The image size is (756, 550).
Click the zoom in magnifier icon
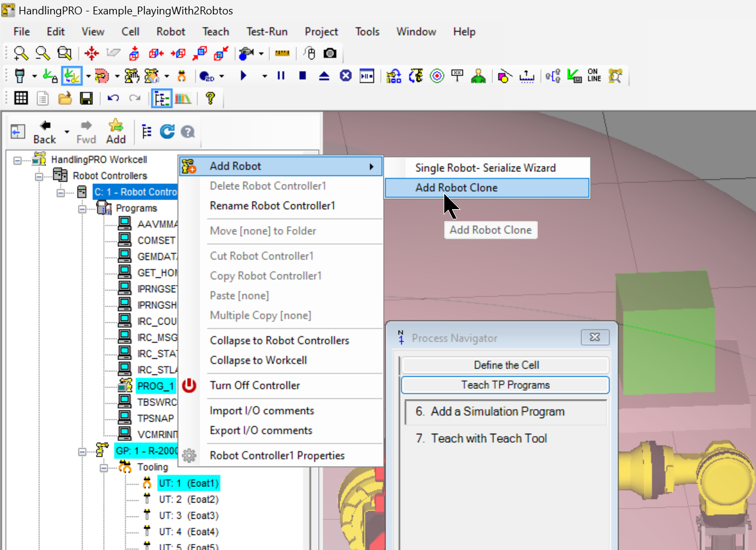[21, 53]
